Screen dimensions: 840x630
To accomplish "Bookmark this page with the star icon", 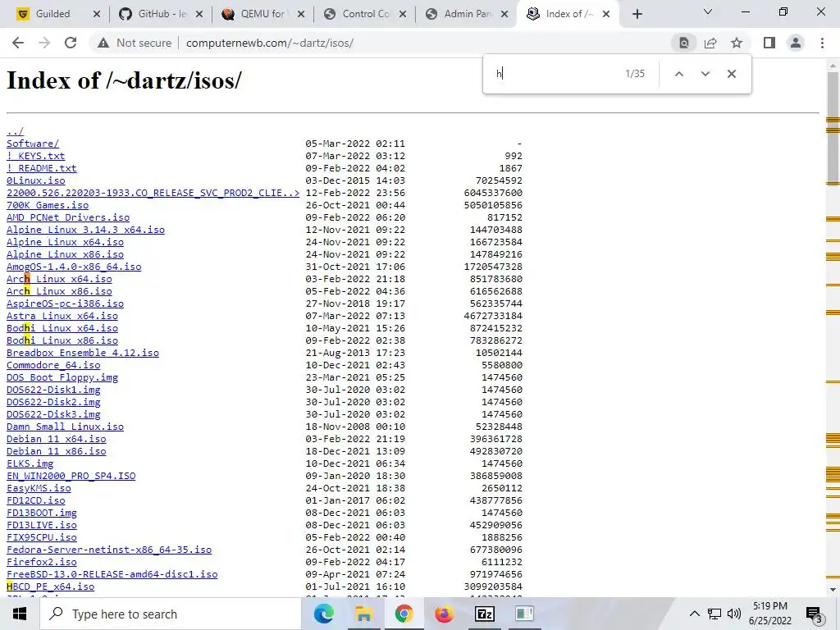I will (x=737, y=43).
